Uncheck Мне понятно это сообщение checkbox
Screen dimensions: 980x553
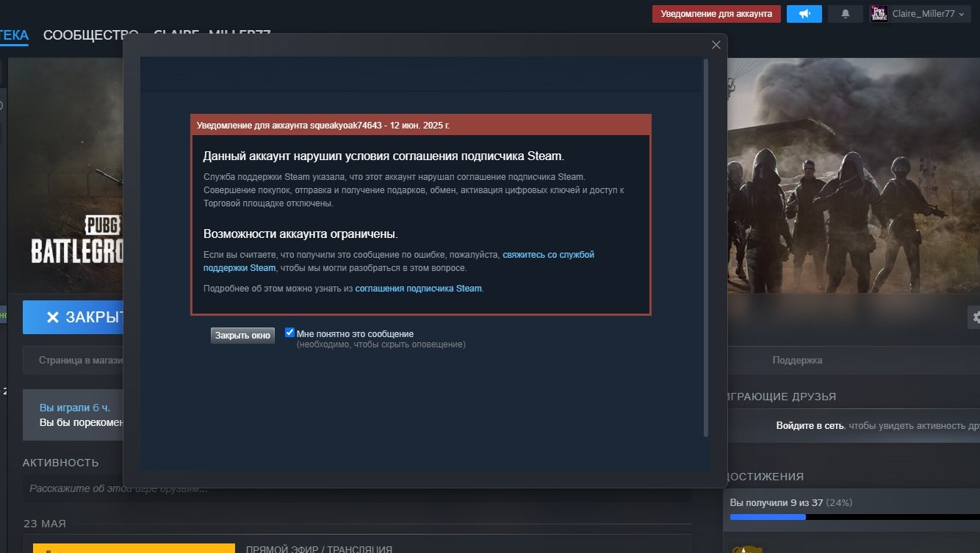coord(289,333)
